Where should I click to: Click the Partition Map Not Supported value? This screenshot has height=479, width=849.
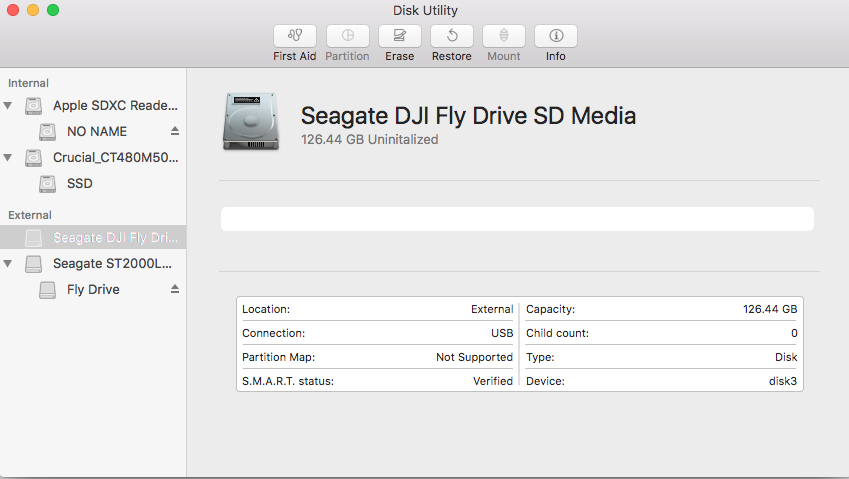click(474, 357)
